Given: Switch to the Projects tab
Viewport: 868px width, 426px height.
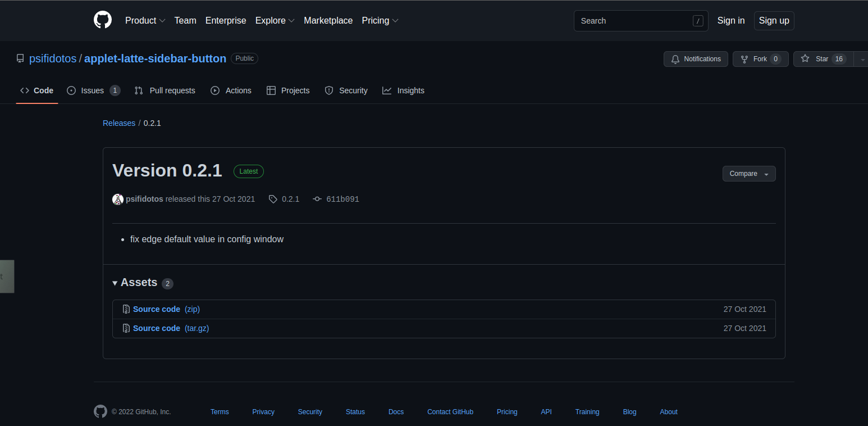Looking at the screenshot, I should (288, 90).
